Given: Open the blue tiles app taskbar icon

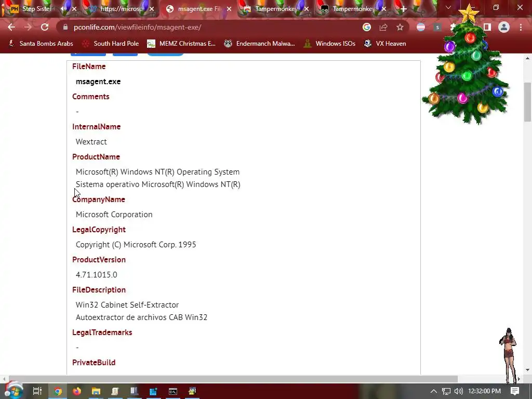Looking at the screenshot, I should tap(153, 391).
